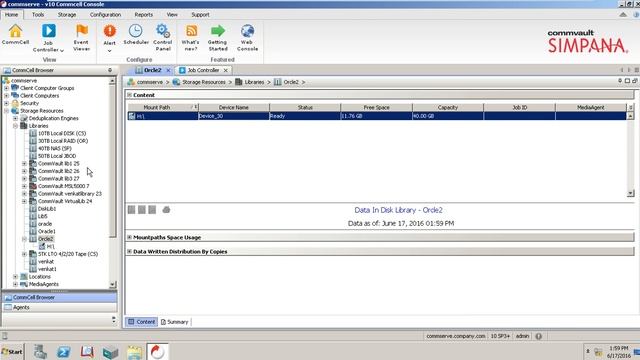
Task: Open the Support ribbon tab
Action: click(x=200, y=15)
